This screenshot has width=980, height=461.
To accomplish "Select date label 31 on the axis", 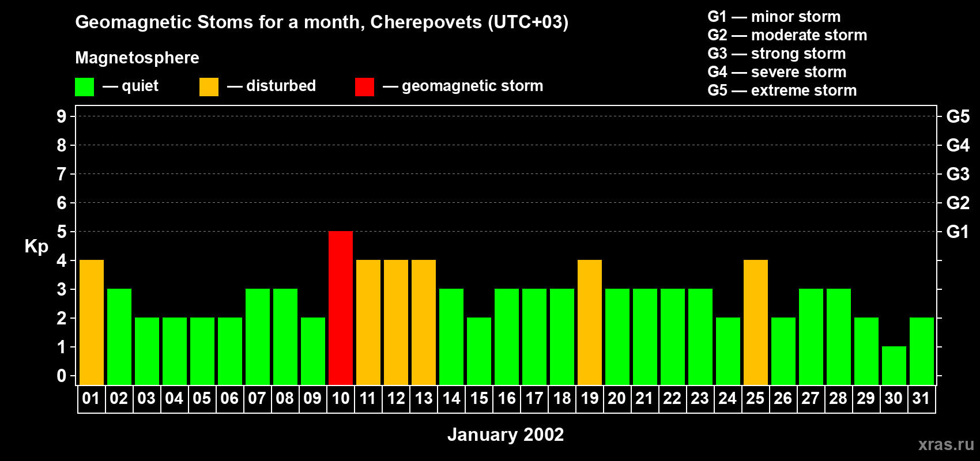I will tap(921, 399).
